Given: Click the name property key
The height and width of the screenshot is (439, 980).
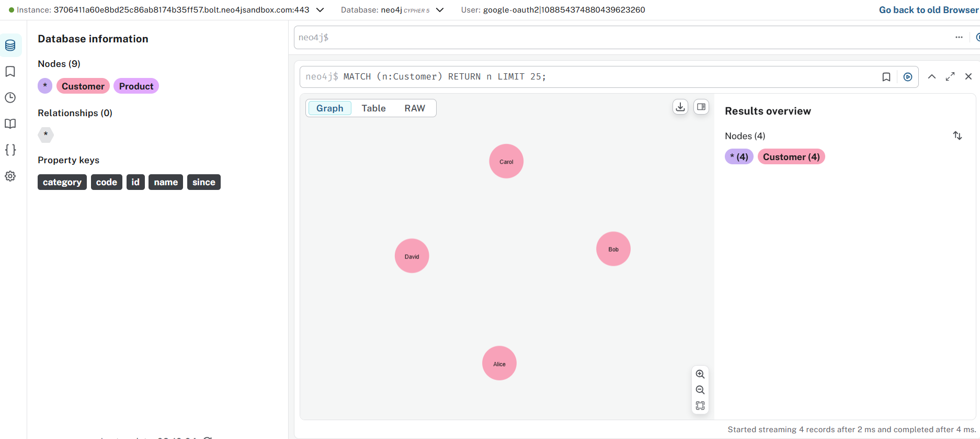Looking at the screenshot, I should tap(166, 182).
